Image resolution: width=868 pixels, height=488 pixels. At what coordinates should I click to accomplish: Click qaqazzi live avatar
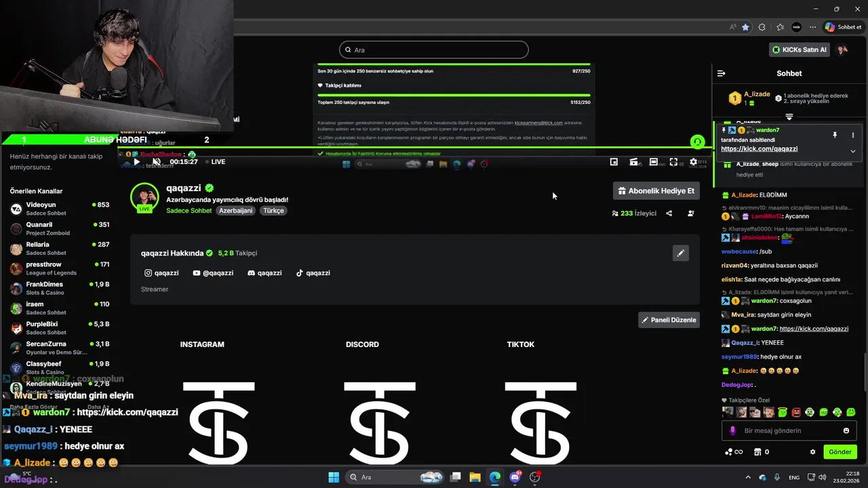(x=144, y=197)
